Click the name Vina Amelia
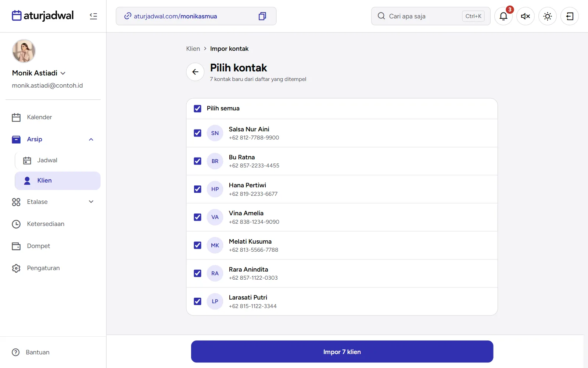The height and width of the screenshot is (368, 588). pyautogui.click(x=246, y=213)
